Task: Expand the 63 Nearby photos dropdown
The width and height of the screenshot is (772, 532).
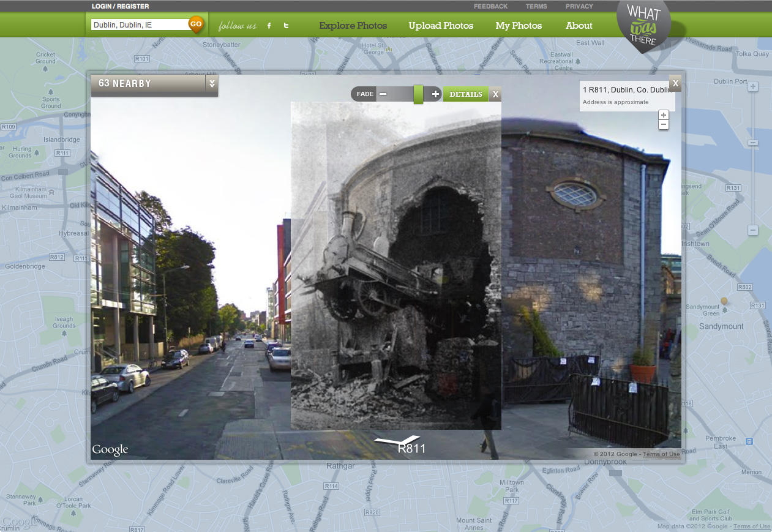Action: pos(212,84)
